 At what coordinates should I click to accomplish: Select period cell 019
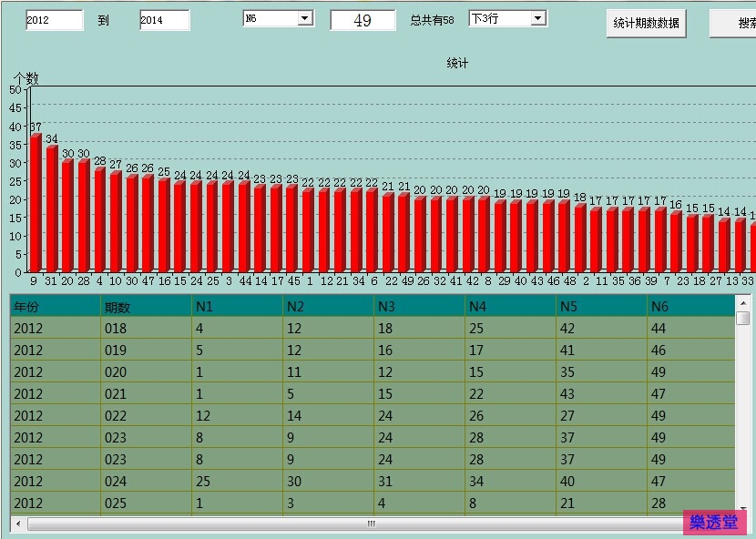click(146, 350)
